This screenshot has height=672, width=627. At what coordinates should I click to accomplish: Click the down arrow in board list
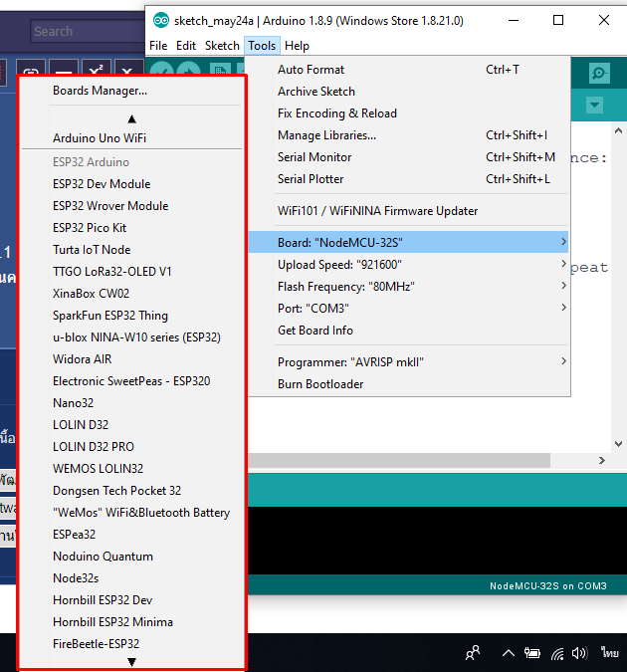click(132, 662)
